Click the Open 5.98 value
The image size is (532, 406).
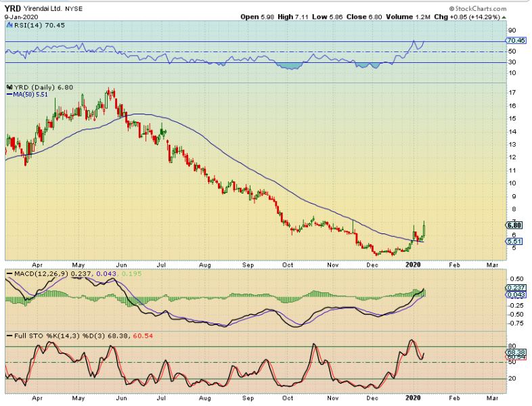pos(257,17)
